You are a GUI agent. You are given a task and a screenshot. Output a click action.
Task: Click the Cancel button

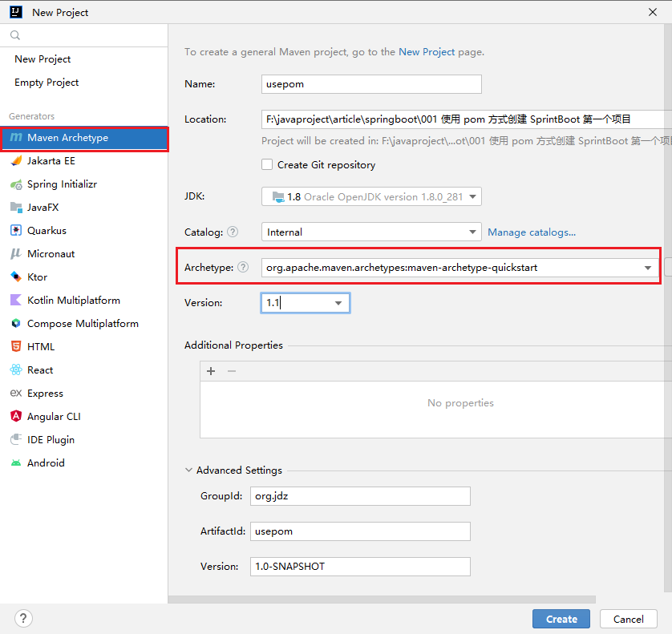[628, 619]
